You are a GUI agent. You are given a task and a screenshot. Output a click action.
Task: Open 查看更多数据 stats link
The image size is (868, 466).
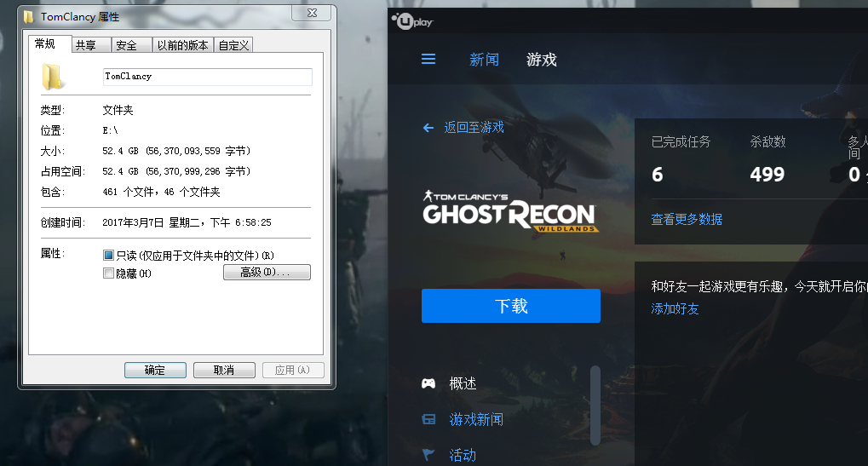tap(687, 219)
